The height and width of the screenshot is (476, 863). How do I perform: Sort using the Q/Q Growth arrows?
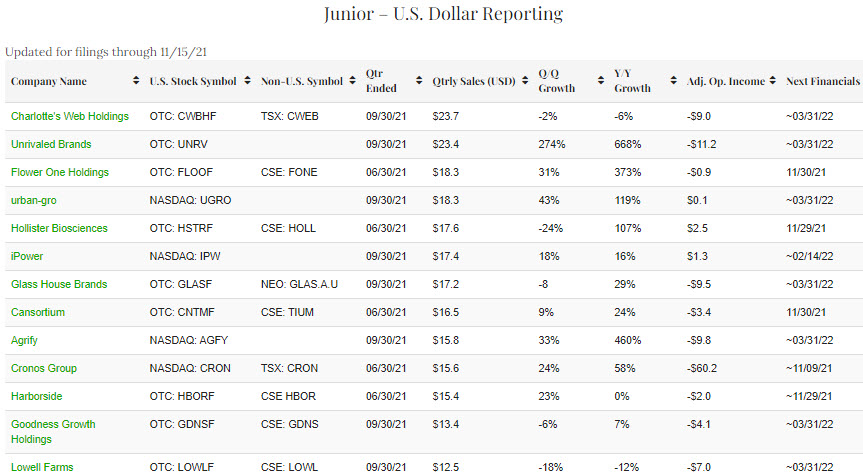click(601, 81)
